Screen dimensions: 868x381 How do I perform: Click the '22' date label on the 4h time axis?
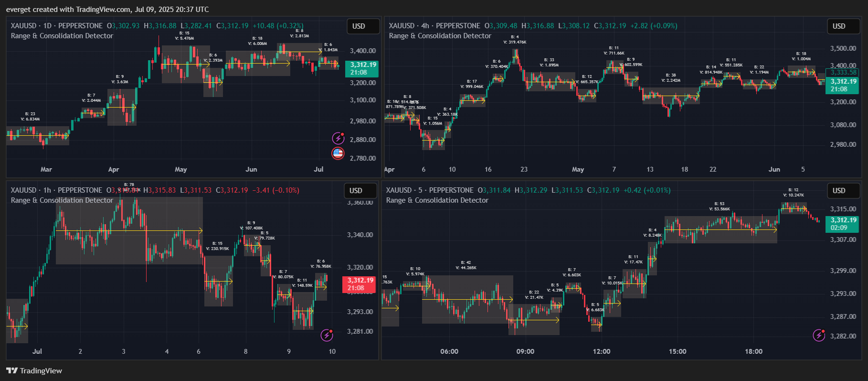[713, 169]
